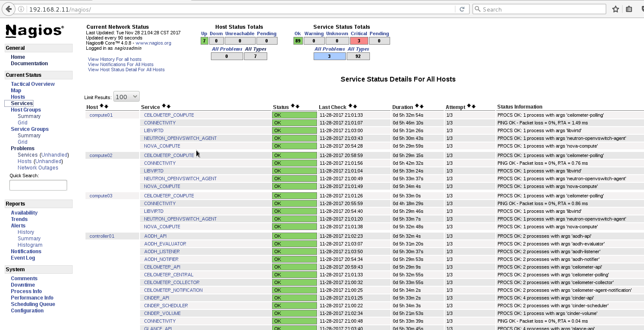
Task: Open Configuration under System
Action: tap(27, 311)
